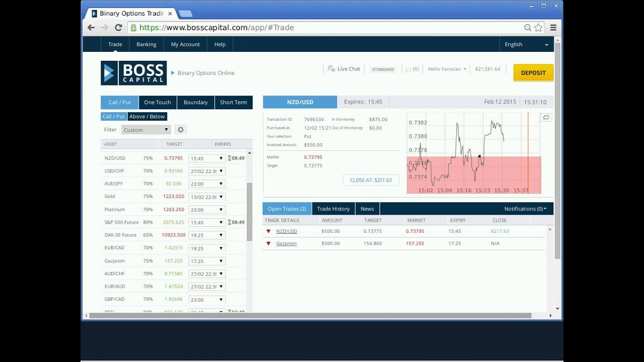
Task: Click the $21,581.64 account balance
Action: pos(488,69)
